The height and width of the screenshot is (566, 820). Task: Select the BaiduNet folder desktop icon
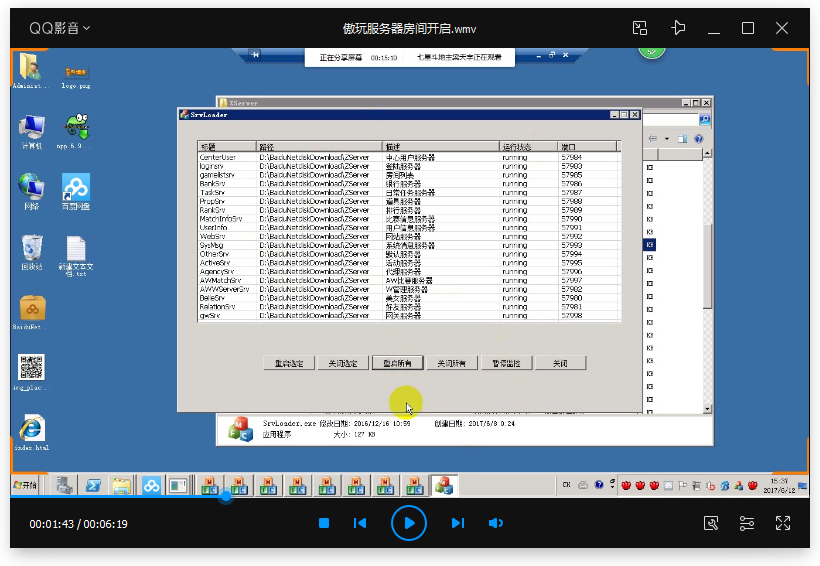coord(31,312)
